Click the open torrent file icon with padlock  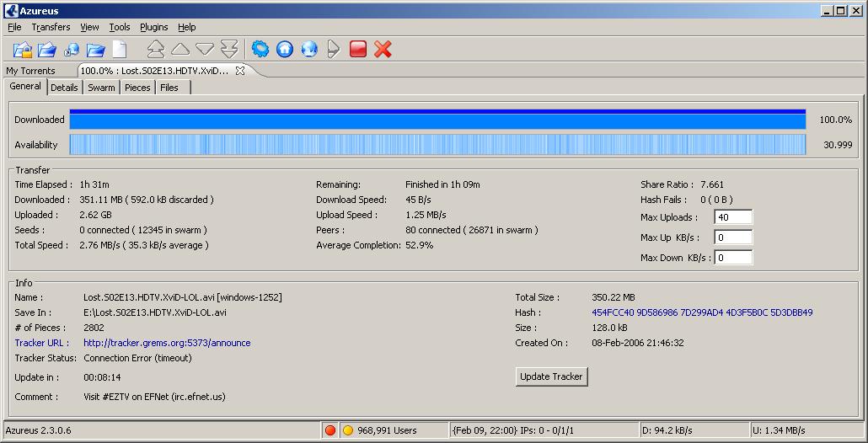pyautogui.click(x=23, y=49)
